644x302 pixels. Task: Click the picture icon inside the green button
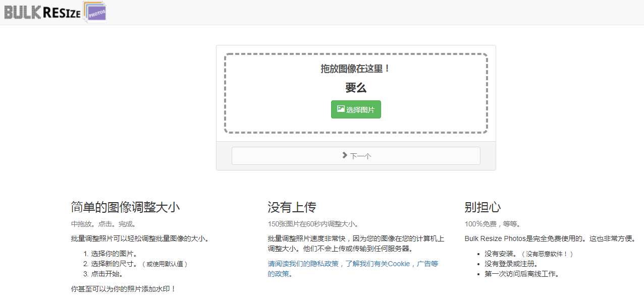341,109
